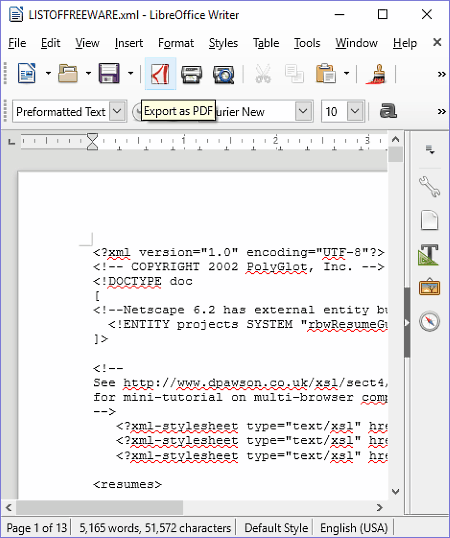Open the Styles menu
Image resolution: width=450 pixels, height=538 pixels.
point(223,43)
